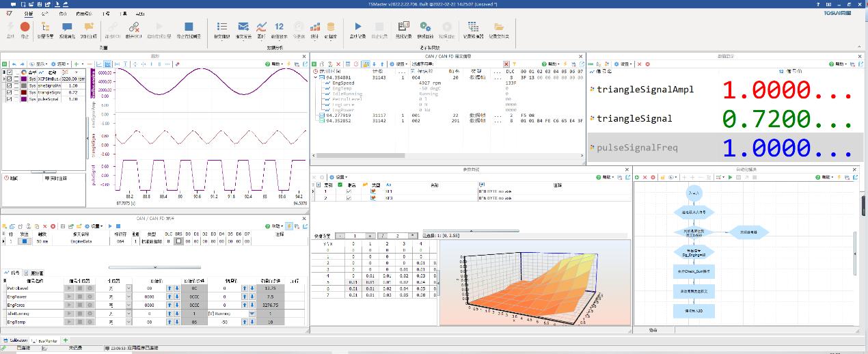868x354 pixels.
Task: Click the blue start logging play icon
Action: coord(357,27)
